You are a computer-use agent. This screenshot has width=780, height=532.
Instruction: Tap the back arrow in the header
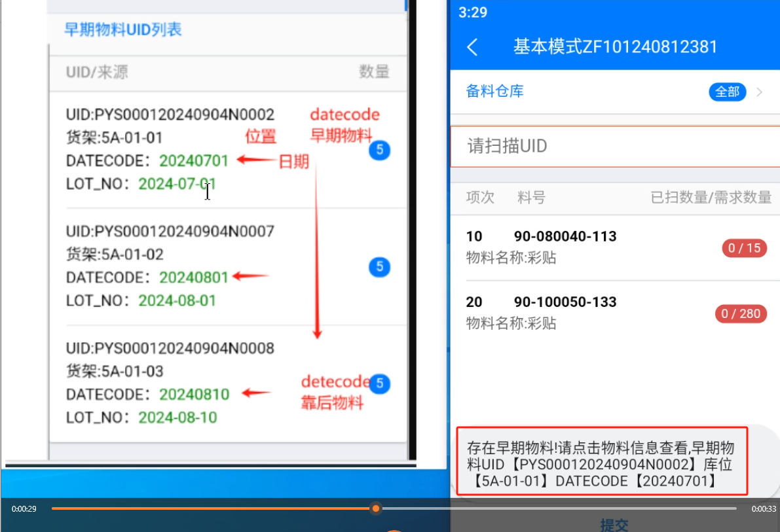472,47
